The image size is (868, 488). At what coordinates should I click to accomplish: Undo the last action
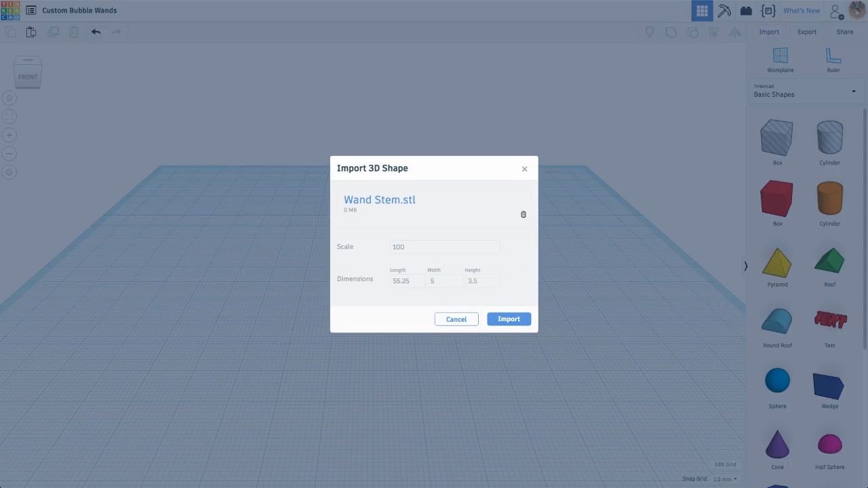click(x=96, y=32)
